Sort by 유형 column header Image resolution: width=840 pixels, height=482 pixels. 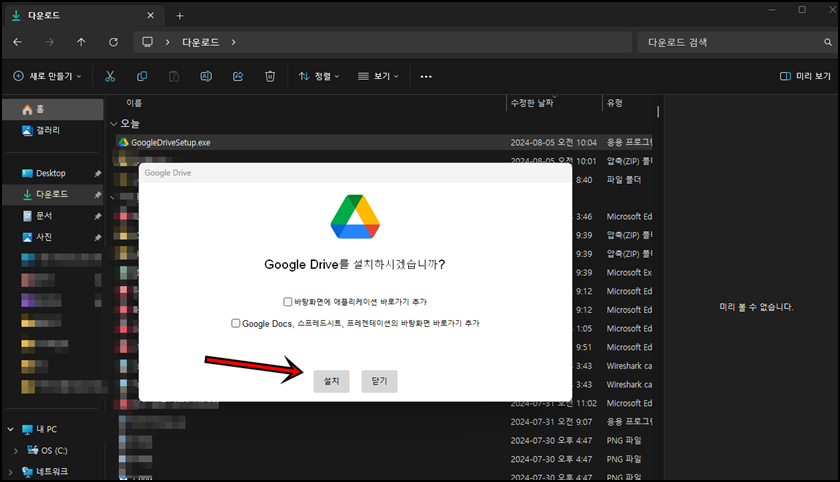click(614, 103)
